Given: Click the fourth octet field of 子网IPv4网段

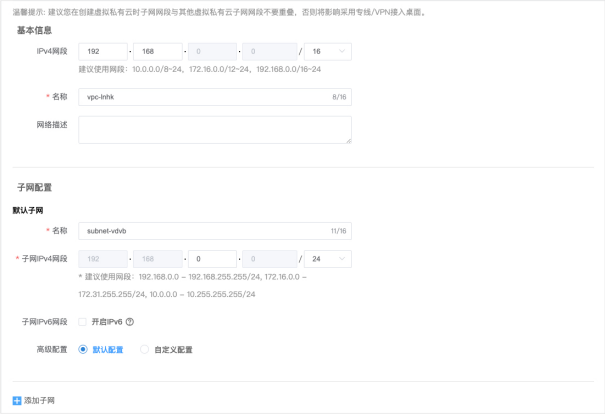Looking at the screenshot, I should click(x=268, y=258).
